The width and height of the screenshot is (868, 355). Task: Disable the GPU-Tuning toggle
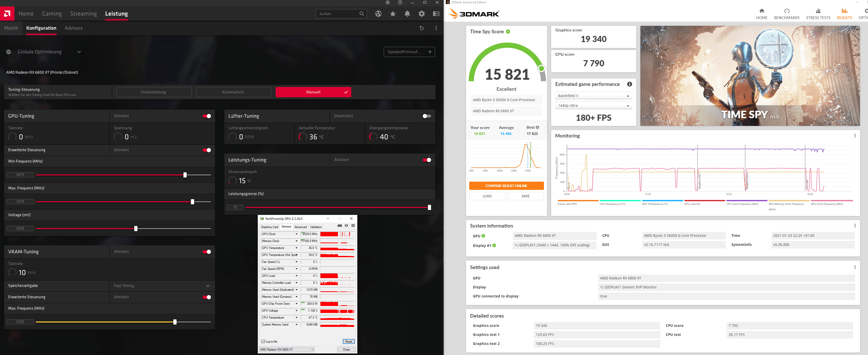207,116
